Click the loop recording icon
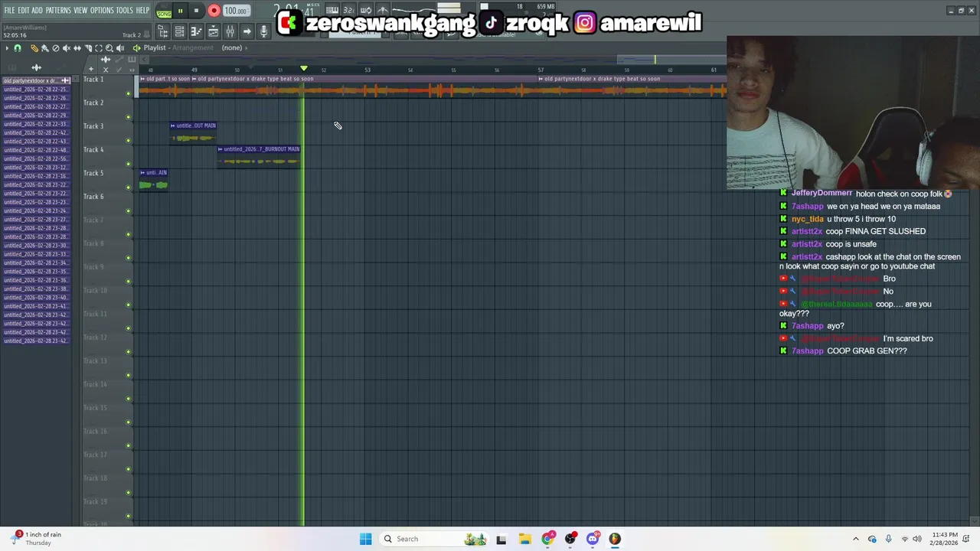The image size is (980, 551). [x=366, y=10]
